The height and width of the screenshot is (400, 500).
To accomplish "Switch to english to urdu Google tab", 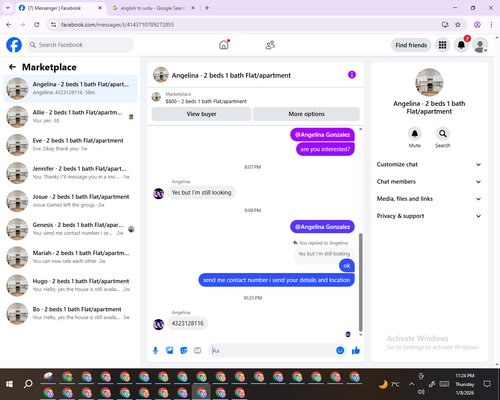I will pos(153,8).
